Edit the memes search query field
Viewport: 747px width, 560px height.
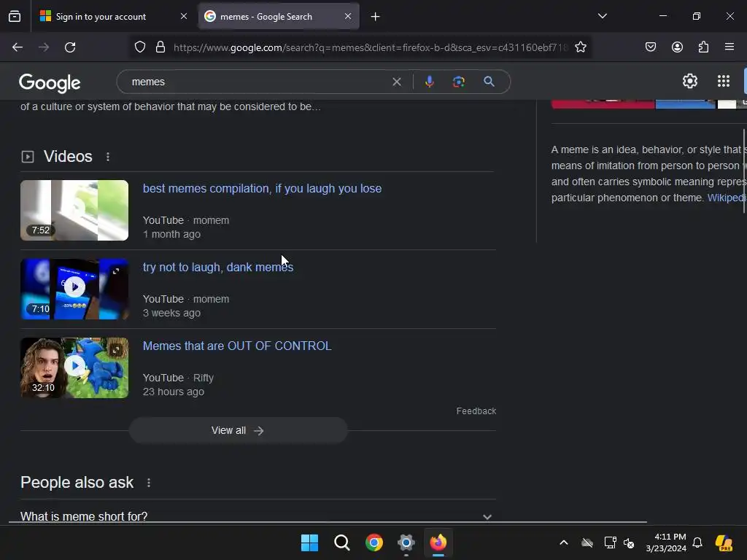pyautogui.click(x=258, y=82)
